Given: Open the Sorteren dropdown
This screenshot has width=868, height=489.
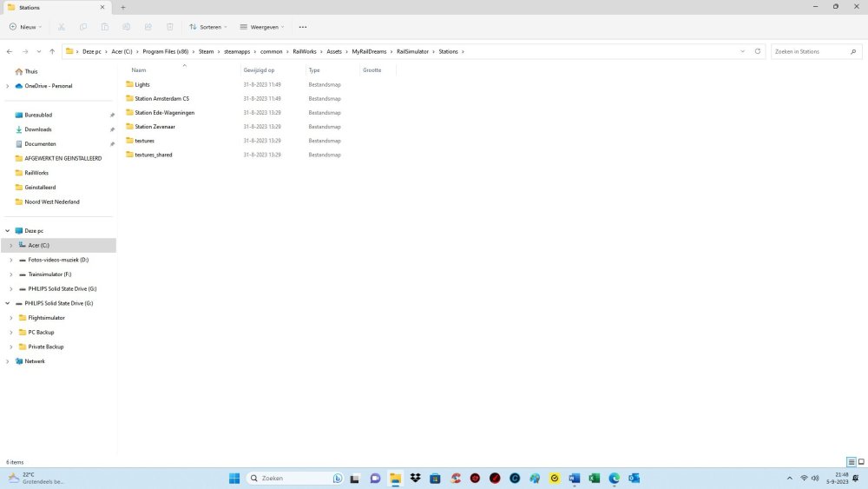Looking at the screenshot, I should 206,27.
